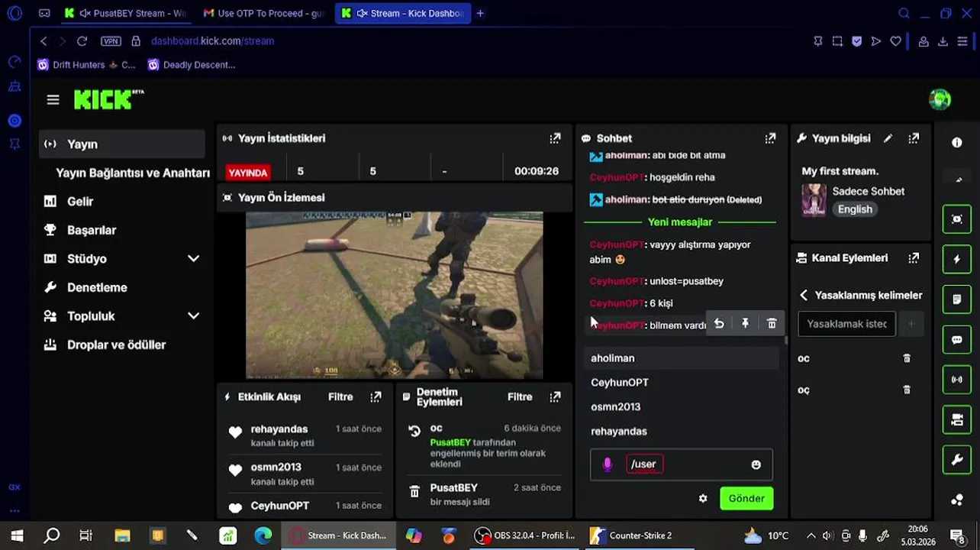Screen dimensions: 980x550
Task: Toggle channel actions camera widget
Action: (x=957, y=419)
